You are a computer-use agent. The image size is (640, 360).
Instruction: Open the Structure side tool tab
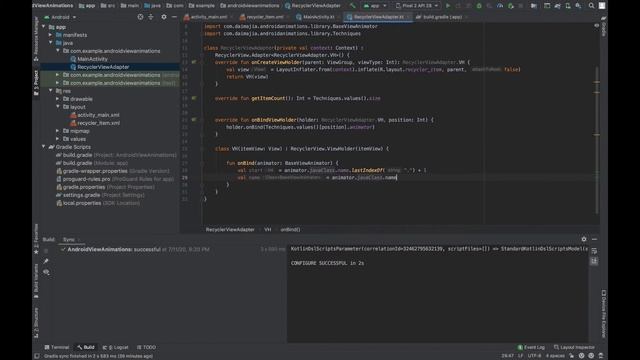(36, 322)
